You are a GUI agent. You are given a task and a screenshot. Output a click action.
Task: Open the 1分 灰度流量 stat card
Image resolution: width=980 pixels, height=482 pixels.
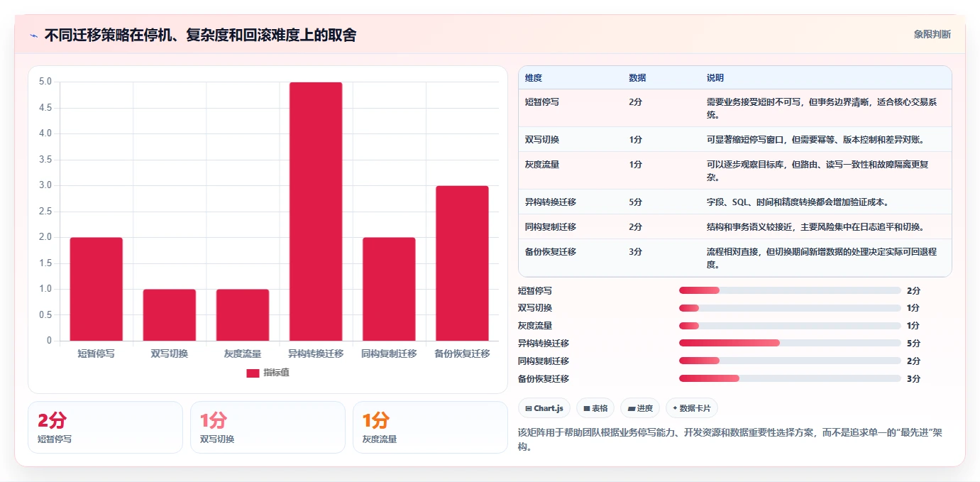(x=430, y=427)
